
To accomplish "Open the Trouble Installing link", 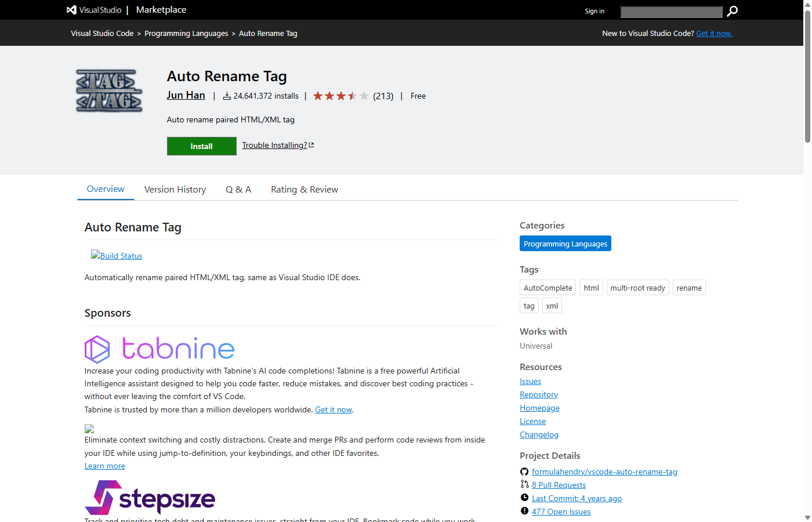I will click(x=278, y=145).
